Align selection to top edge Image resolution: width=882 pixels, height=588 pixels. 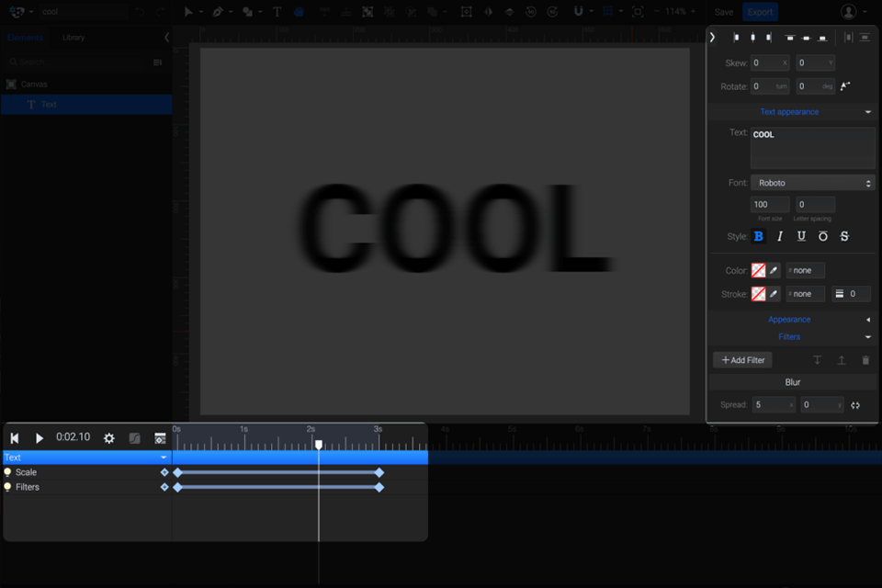[x=790, y=38]
